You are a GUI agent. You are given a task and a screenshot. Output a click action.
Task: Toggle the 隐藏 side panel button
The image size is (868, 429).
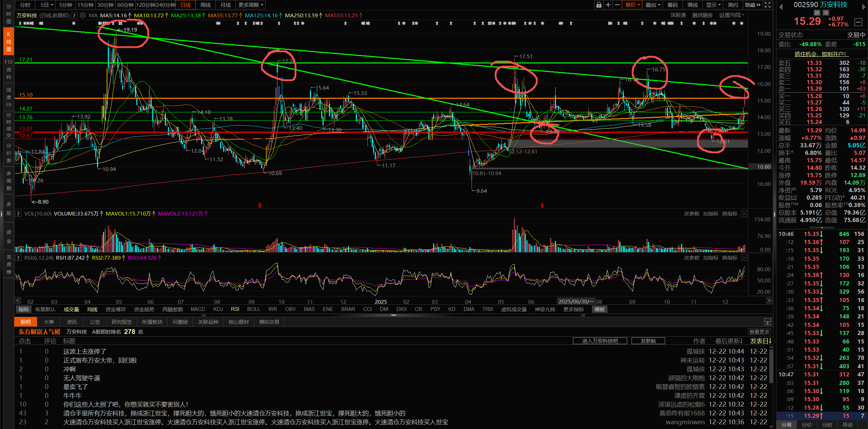[x=752, y=5]
